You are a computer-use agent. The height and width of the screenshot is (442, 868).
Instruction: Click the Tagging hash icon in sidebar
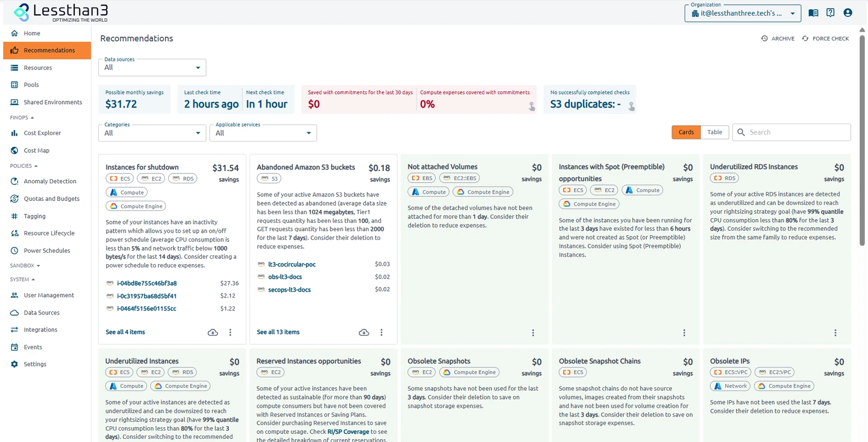[x=15, y=216]
